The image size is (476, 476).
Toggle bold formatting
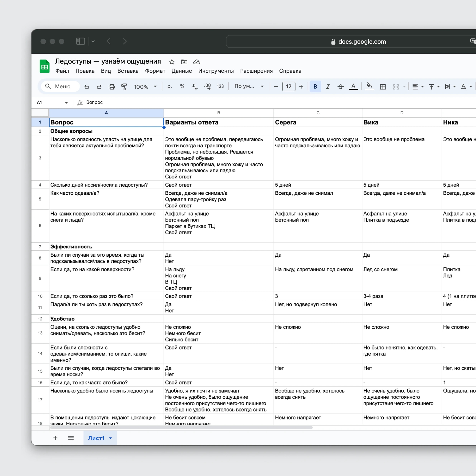pos(315,87)
